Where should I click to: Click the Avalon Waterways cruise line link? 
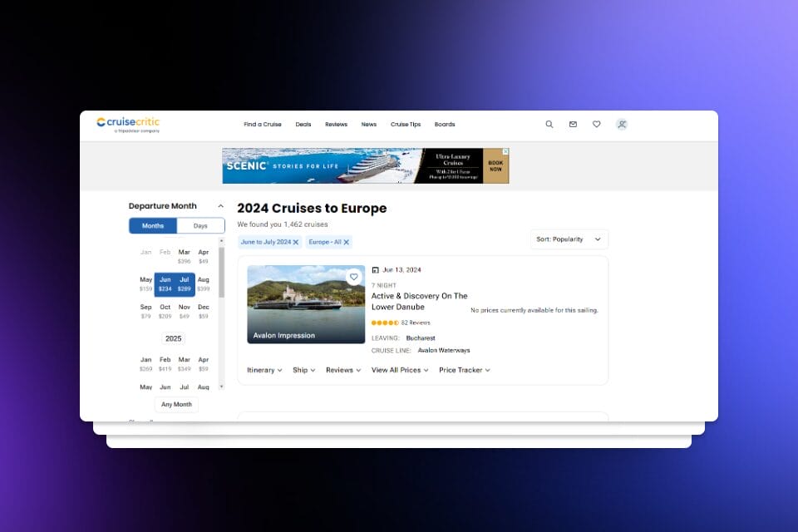click(x=444, y=350)
